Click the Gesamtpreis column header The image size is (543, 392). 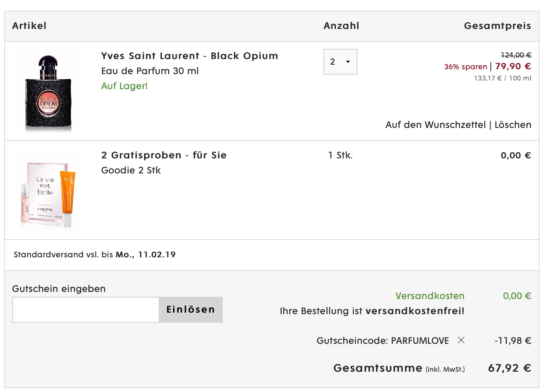pyautogui.click(x=497, y=26)
